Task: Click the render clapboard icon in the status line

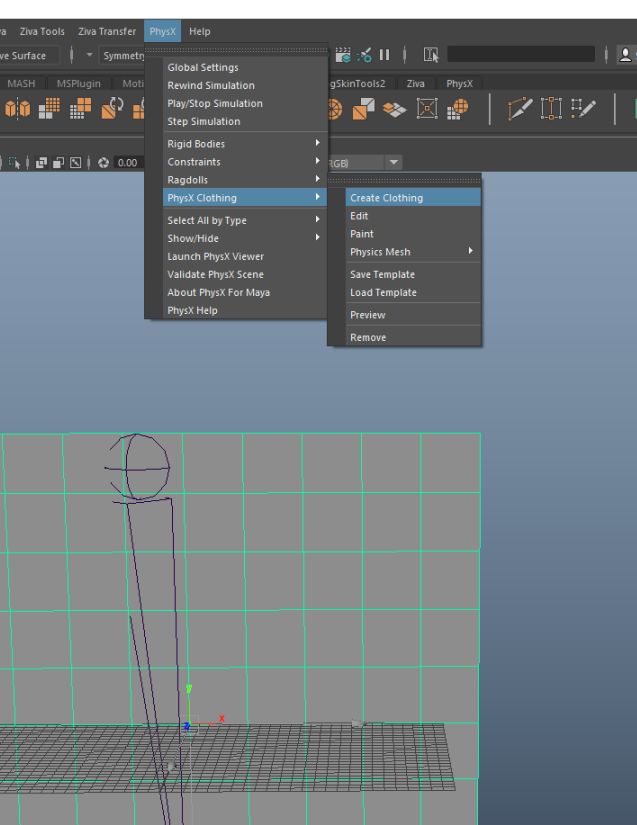Action: click(343, 55)
